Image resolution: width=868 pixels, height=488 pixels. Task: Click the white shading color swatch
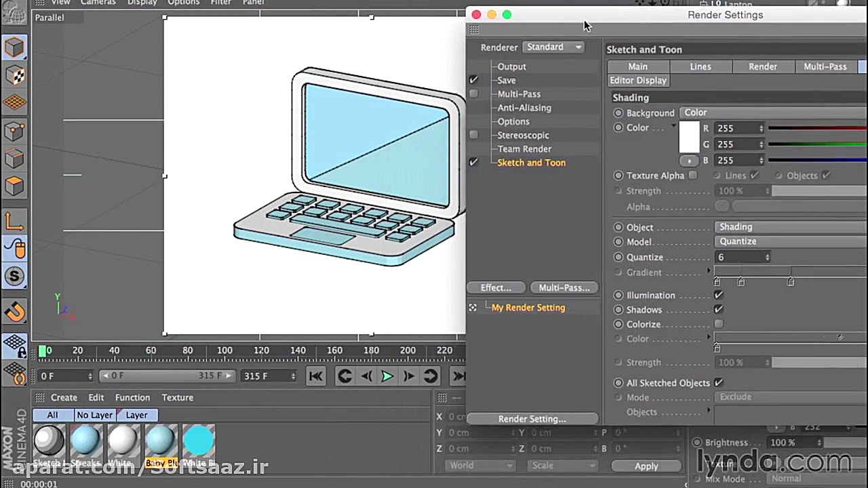tap(689, 138)
